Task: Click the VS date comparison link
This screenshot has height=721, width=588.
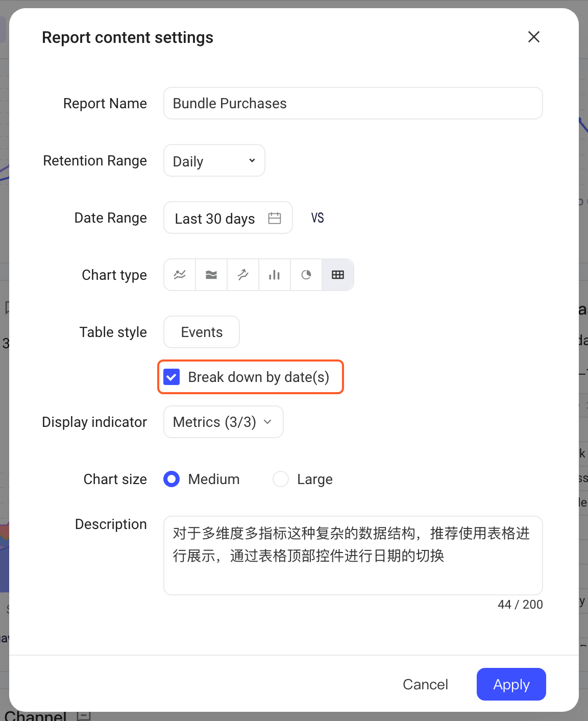Action: pyautogui.click(x=317, y=218)
